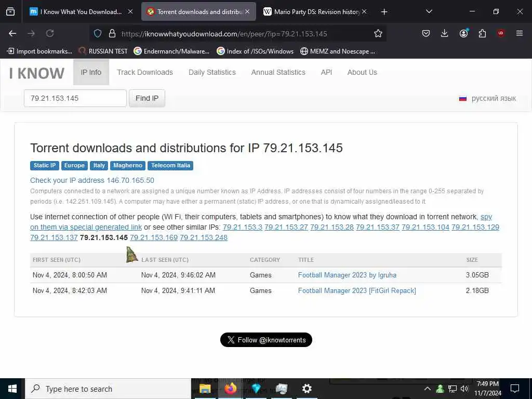Open the API menu item

326,72
